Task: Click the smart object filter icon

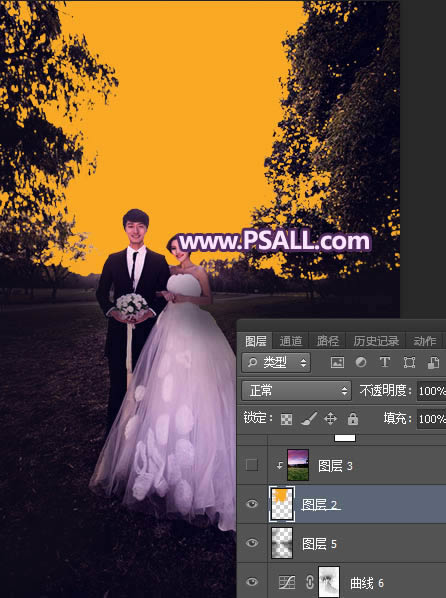Action: 433,362
